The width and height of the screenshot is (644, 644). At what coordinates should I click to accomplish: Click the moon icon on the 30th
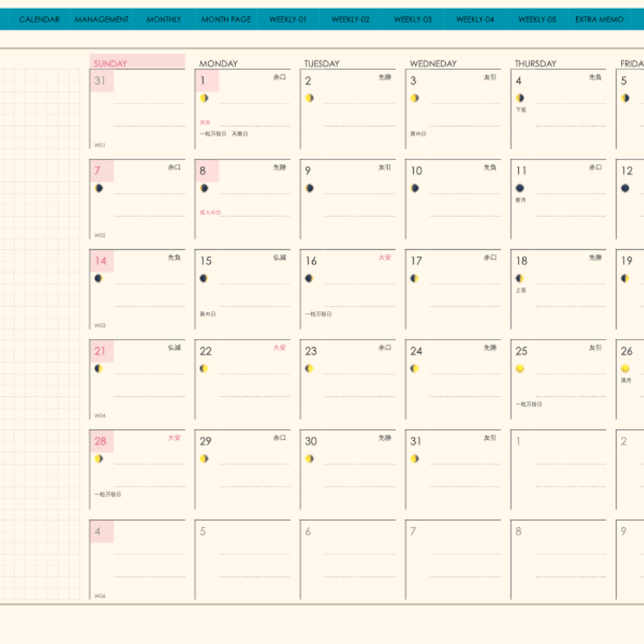[x=309, y=458]
